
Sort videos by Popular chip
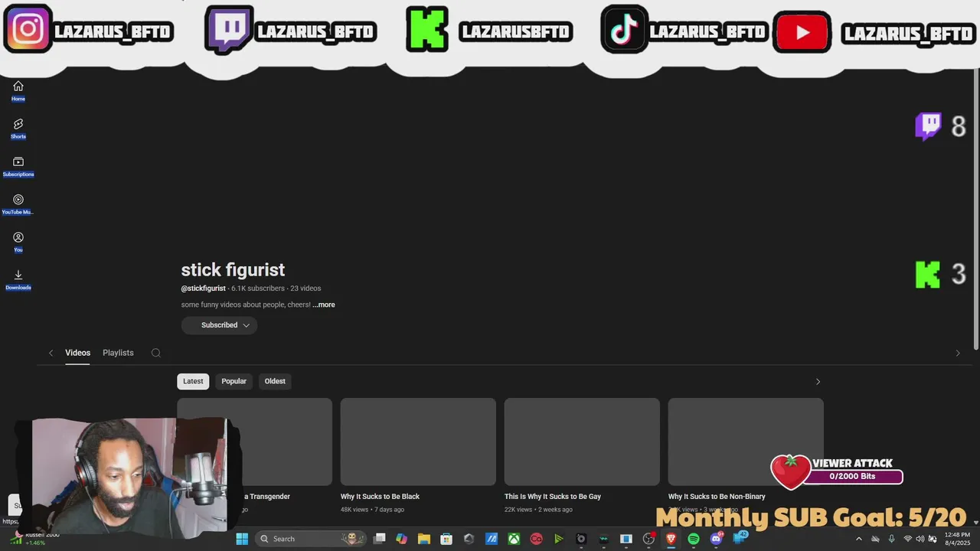(234, 381)
